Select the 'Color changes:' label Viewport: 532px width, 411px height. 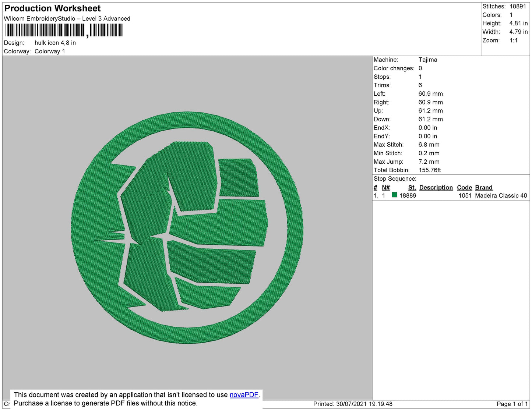(x=394, y=68)
